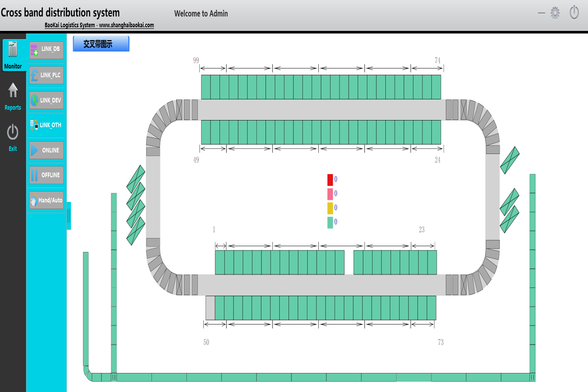Click the LINK_DEV device button
Viewport: 588px width, 392px height.
pos(46,100)
